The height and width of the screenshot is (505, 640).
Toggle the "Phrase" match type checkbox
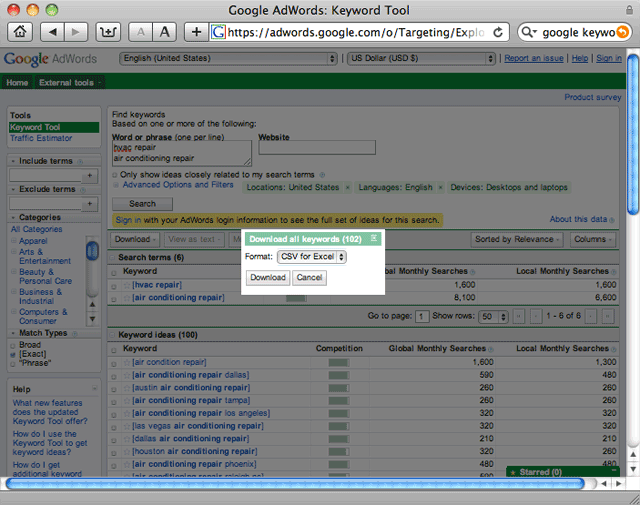click(13, 364)
